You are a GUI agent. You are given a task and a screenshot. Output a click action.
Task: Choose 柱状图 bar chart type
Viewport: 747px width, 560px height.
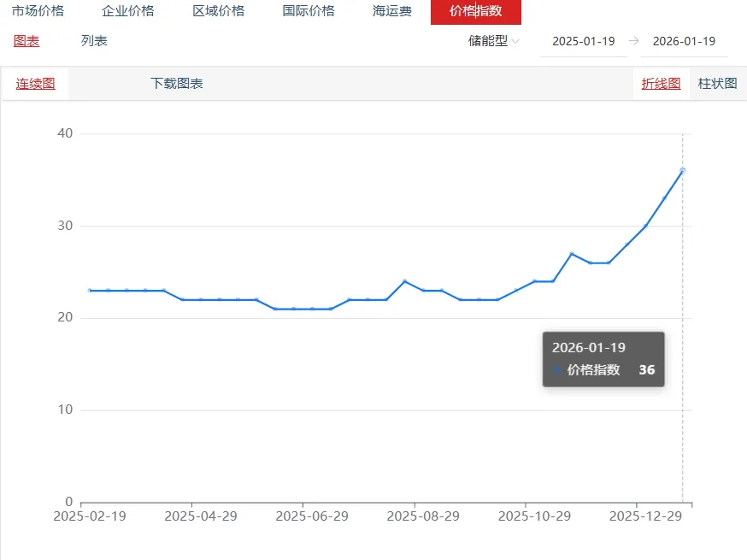[717, 84]
